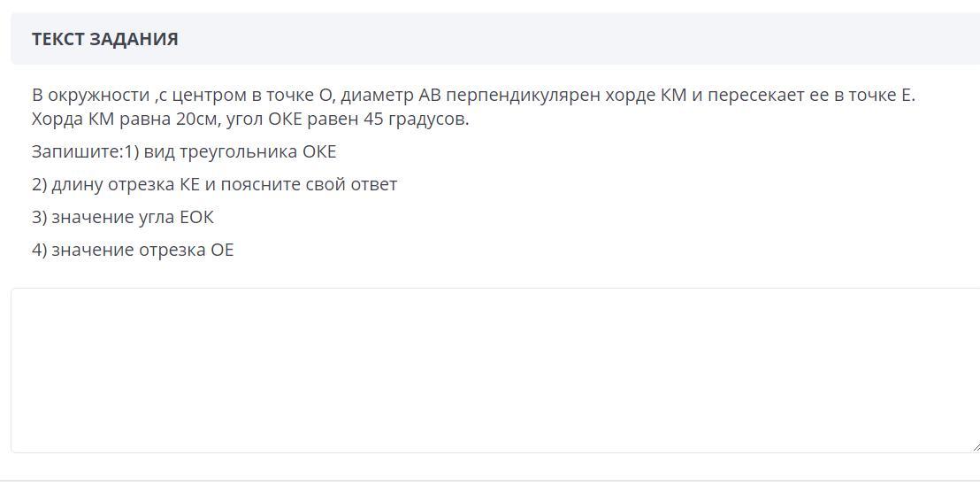Click item 4 значение отрезка ОЕ
The width and height of the screenshot is (980, 494).
(133, 250)
